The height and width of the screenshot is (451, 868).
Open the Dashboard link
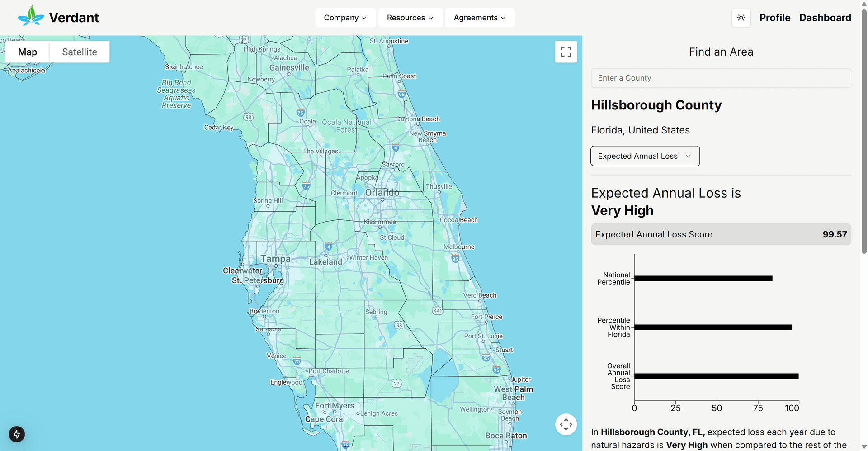click(x=825, y=18)
